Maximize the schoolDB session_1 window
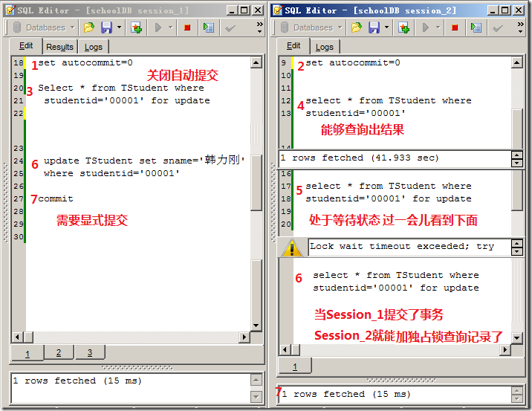Viewport: 532px width, 411px height. (244, 10)
